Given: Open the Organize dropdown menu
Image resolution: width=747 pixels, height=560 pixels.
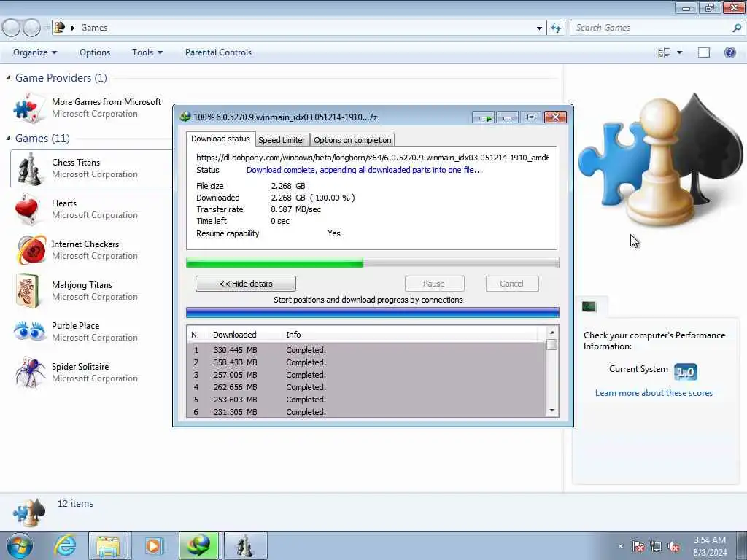Looking at the screenshot, I should point(35,52).
